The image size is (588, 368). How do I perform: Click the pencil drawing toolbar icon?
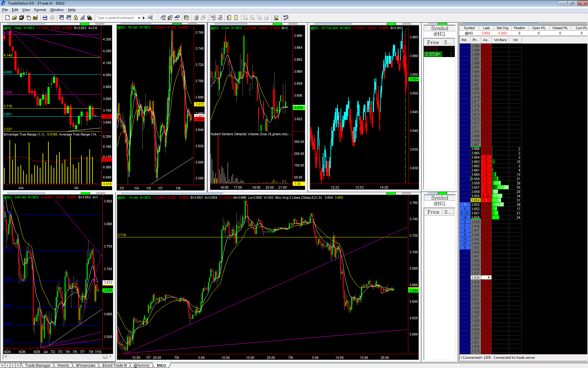(83, 18)
